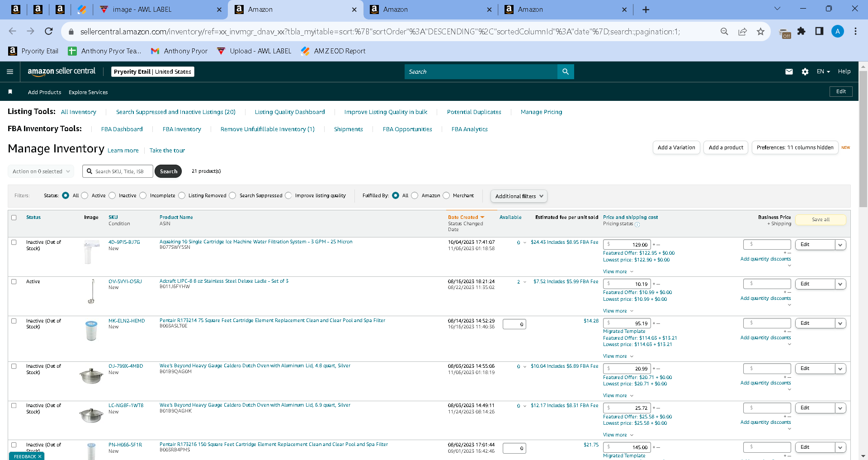
Task: Select the checkbox for SKU OV-5VYI-O5RJ
Action: 14,282
